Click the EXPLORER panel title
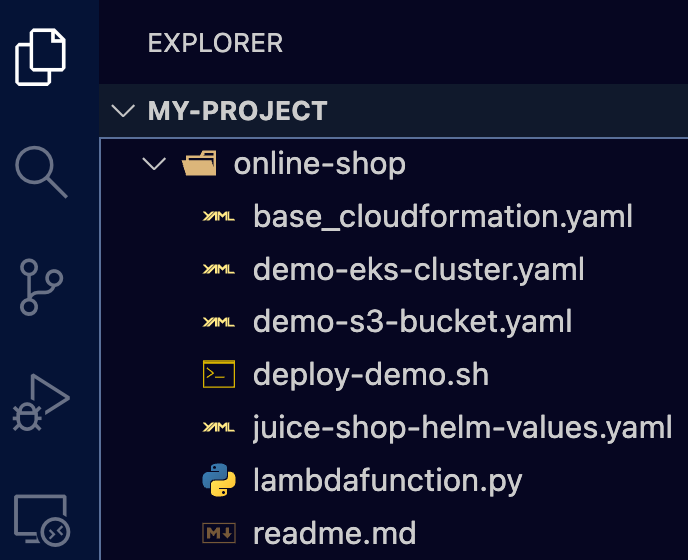Screen dimensions: 688x560 pos(215,43)
